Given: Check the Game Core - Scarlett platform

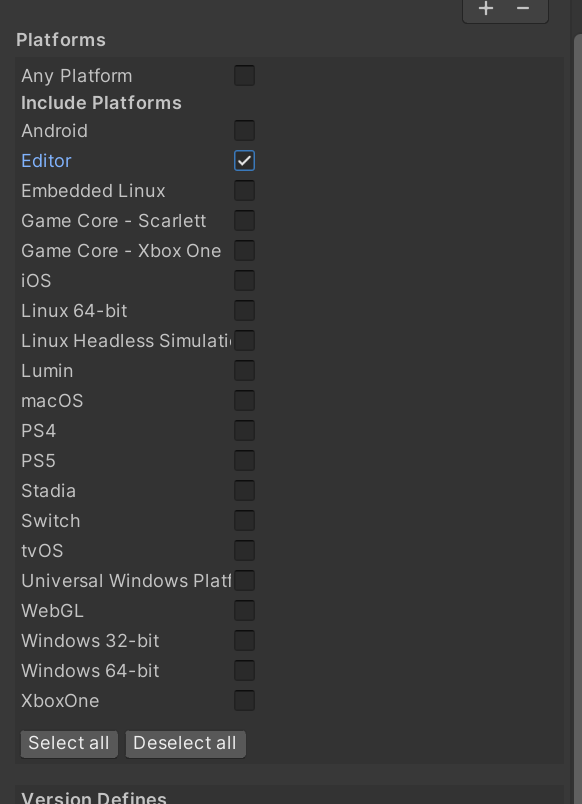Looking at the screenshot, I should pyautogui.click(x=244, y=220).
